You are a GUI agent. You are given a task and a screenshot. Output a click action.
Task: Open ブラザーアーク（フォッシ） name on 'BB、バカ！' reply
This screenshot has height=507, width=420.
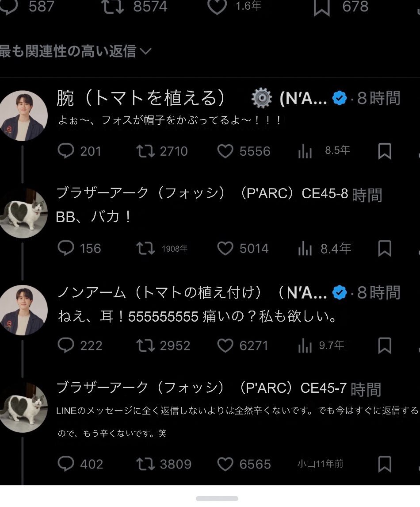140,193
